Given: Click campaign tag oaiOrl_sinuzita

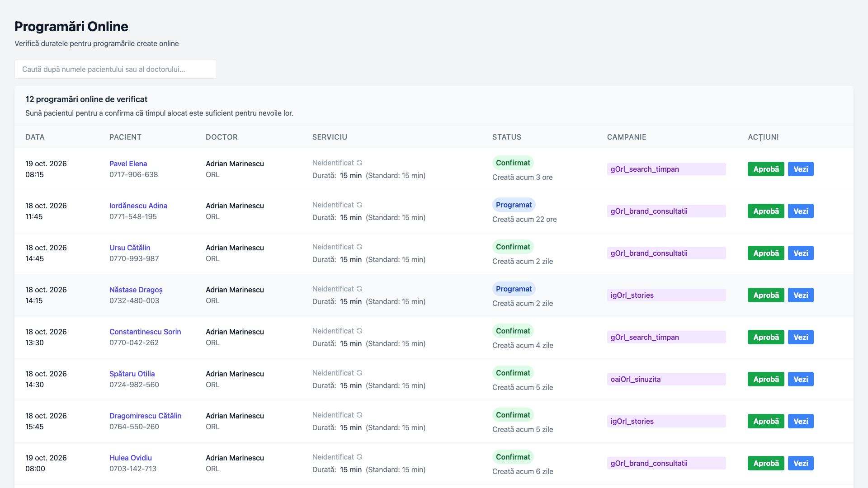Looking at the screenshot, I should (x=666, y=379).
